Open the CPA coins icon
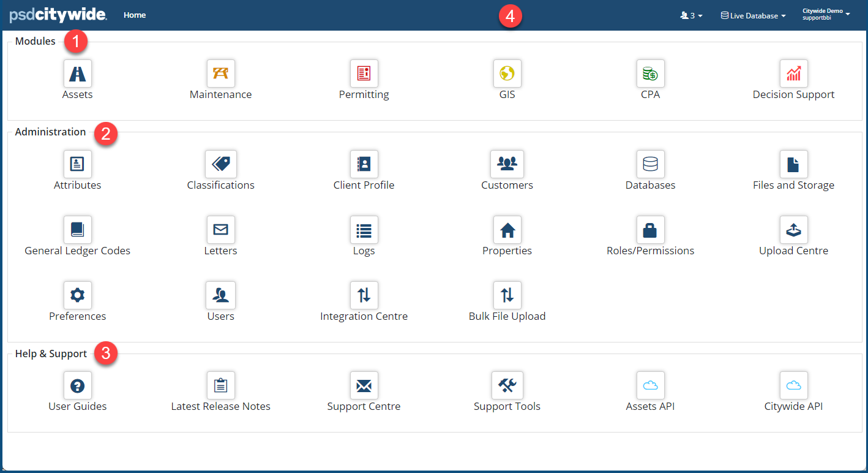Screen dimensions: 868x473 coord(651,74)
